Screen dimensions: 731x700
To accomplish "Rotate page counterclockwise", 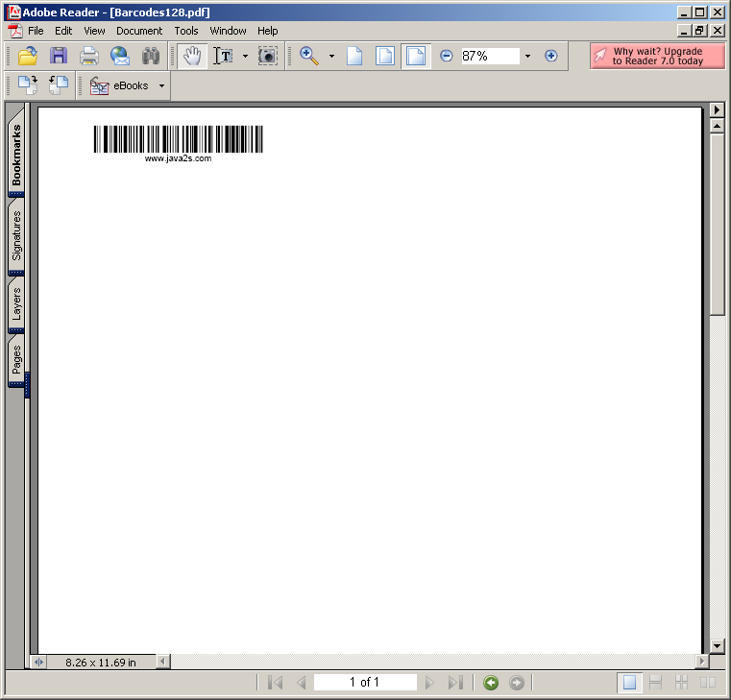I will (59, 85).
